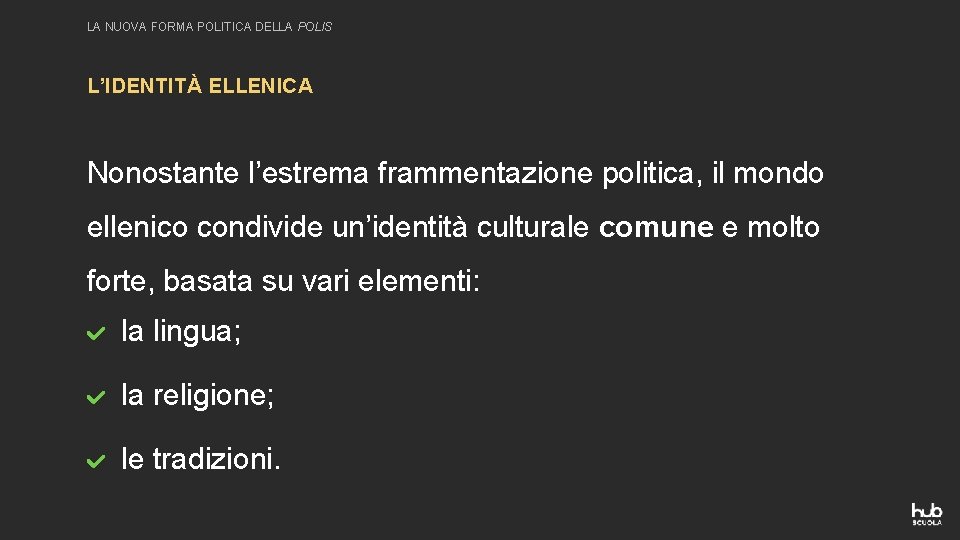Click the word mondo ending the first line
960x540 pixels.
tap(778, 173)
